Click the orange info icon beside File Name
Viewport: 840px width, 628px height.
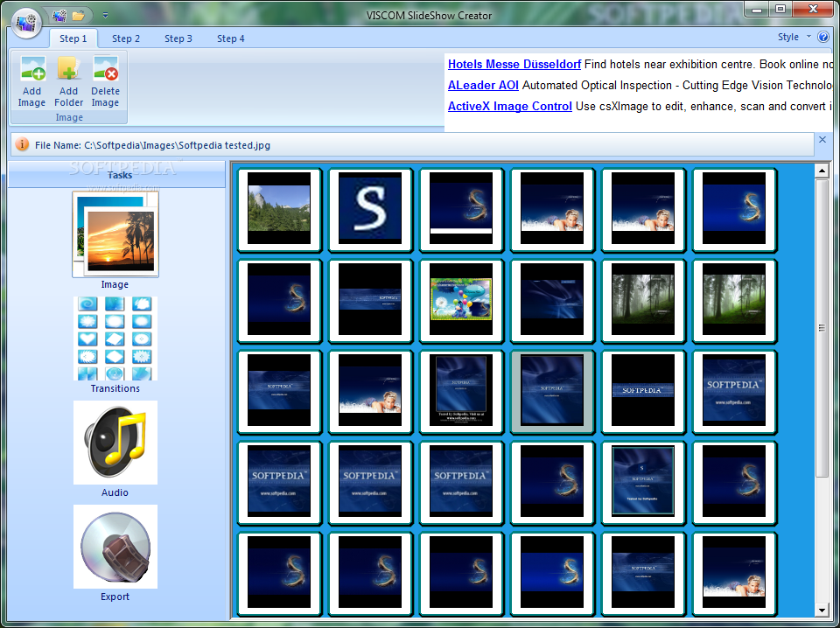[x=22, y=144]
